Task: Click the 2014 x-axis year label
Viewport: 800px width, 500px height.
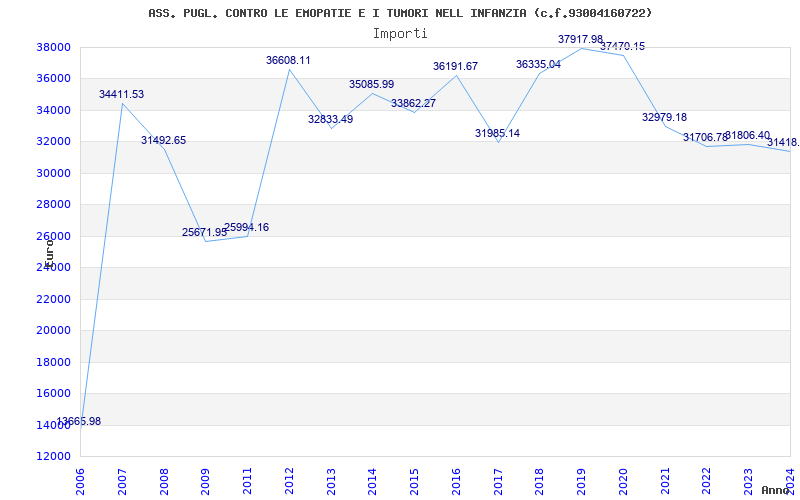Action: pyautogui.click(x=372, y=482)
